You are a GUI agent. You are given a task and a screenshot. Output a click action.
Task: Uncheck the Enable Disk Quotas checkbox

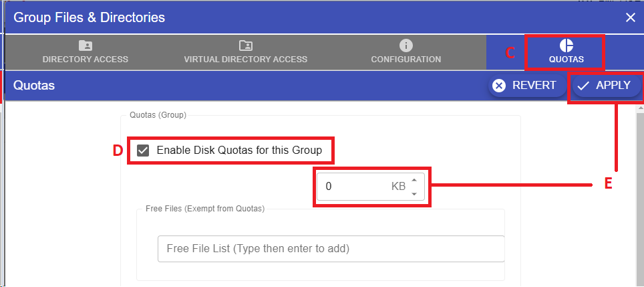coord(143,151)
